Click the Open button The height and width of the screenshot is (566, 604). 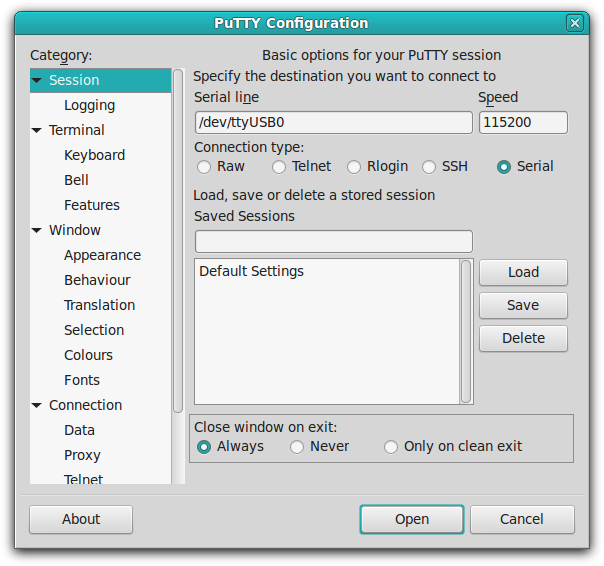pyautogui.click(x=412, y=519)
